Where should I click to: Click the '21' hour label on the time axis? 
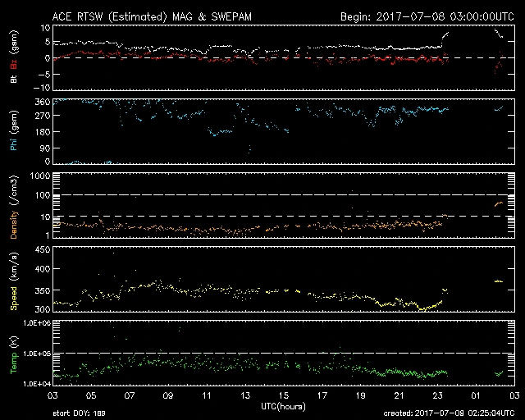tap(399, 396)
